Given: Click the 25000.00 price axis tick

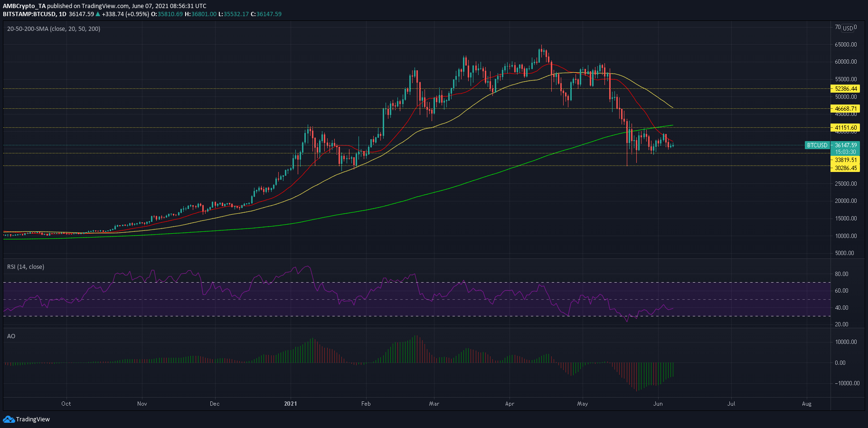Looking at the screenshot, I should point(846,184).
